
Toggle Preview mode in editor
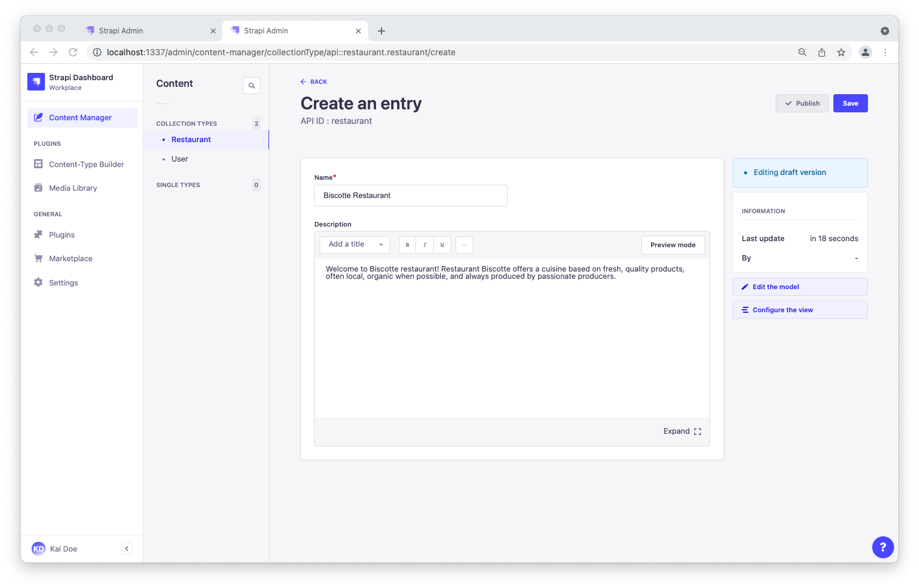coord(672,245)
